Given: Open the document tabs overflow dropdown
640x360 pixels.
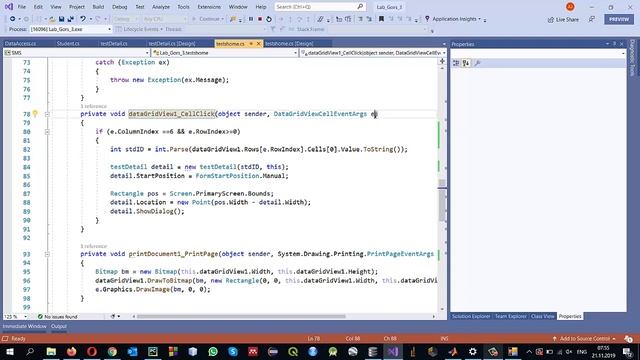Looking at the screenshot, I should coord(444,44).
